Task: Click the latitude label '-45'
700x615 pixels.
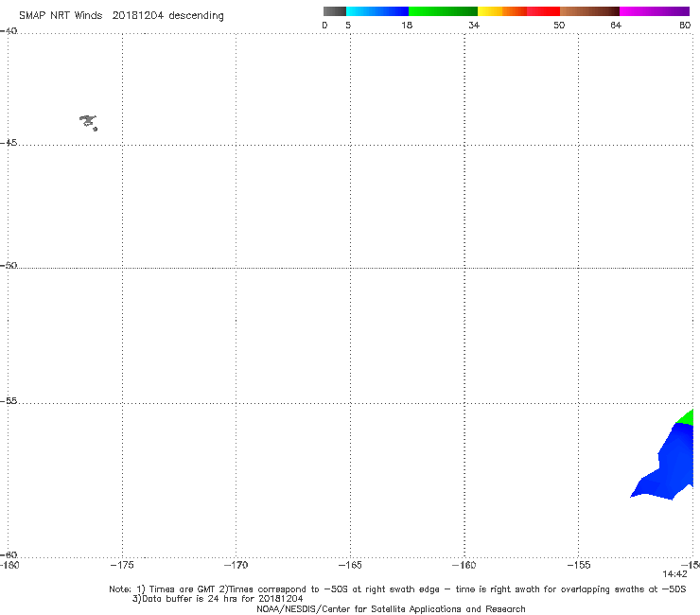Action: point(9,143)
